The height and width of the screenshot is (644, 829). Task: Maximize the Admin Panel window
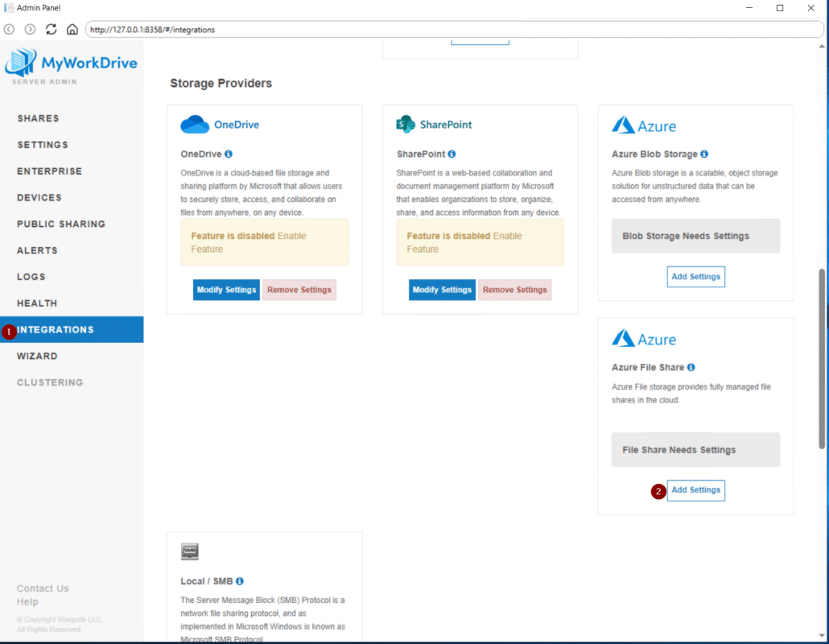(x=780, y=8)
